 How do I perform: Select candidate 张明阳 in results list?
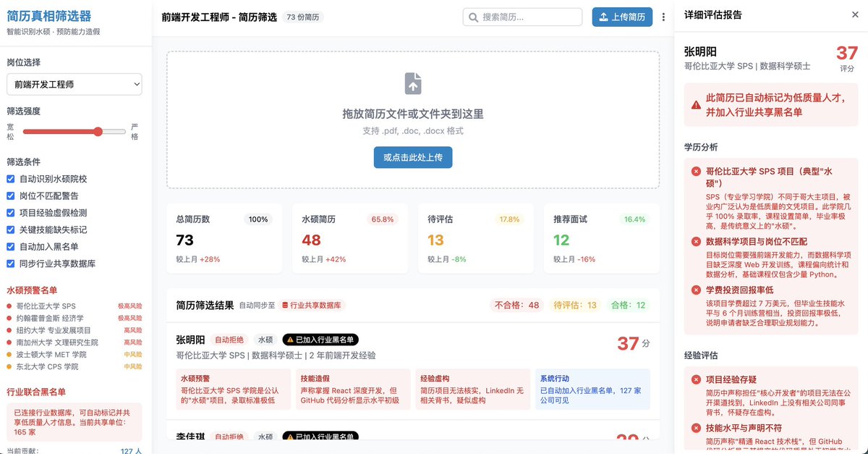point(413,371)
